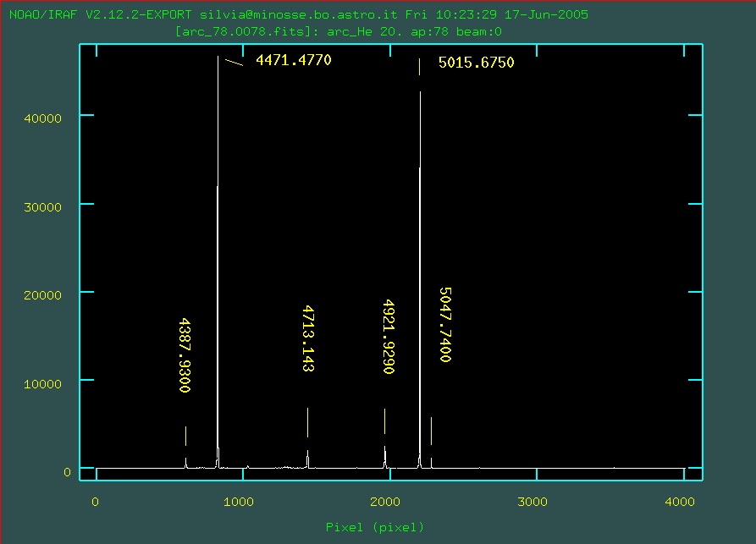Select the 5015.6750 wavelength label
This screenshot has width=756, height=544.
pyautogui.click(x=476, y=63)
